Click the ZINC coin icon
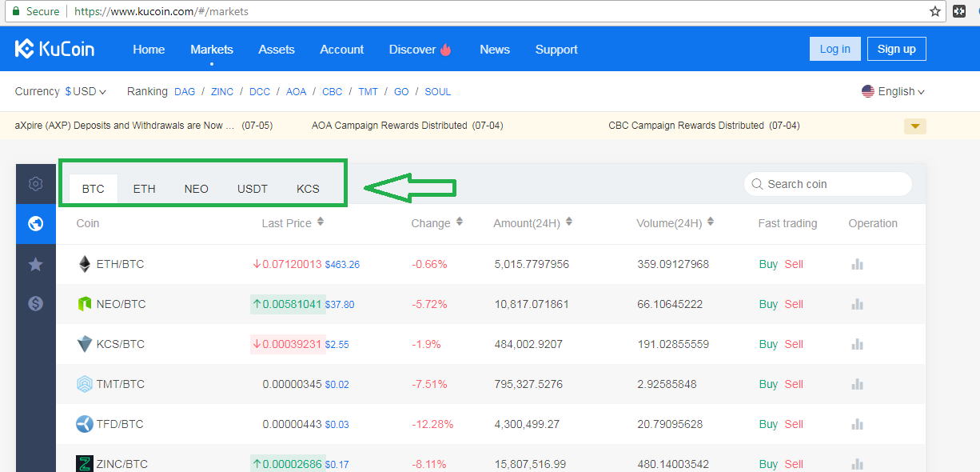The height and width of the screenshot is (472, 980). tap(84, 464)
